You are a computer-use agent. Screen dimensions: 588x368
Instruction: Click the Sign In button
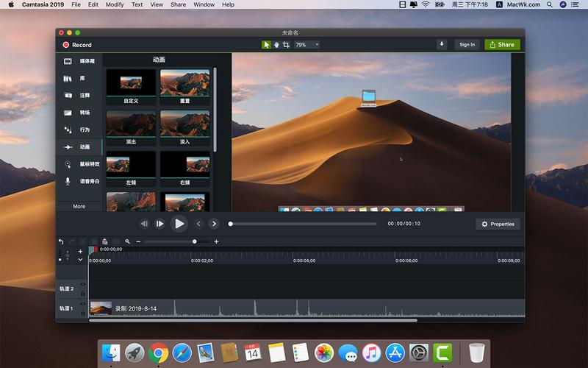(467, 44)
